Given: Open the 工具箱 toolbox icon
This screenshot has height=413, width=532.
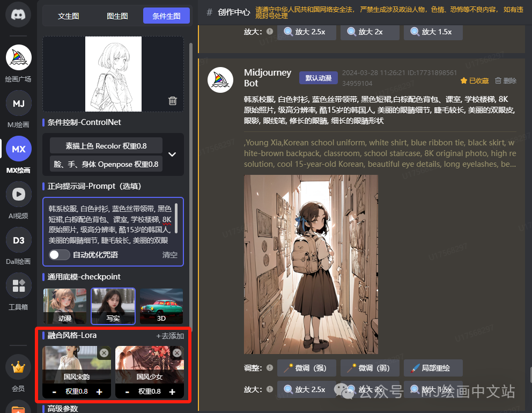Looking at the screenshot, I should 18,285.
